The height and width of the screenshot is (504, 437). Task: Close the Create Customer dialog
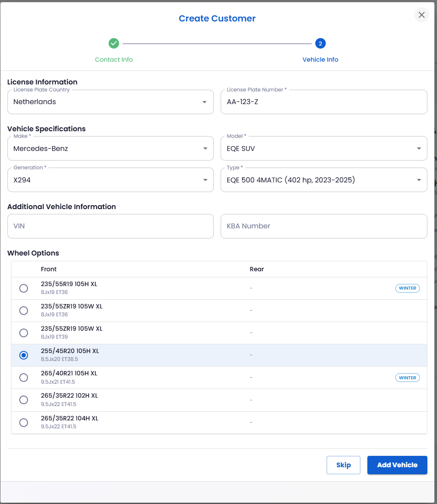click(421, 15)
